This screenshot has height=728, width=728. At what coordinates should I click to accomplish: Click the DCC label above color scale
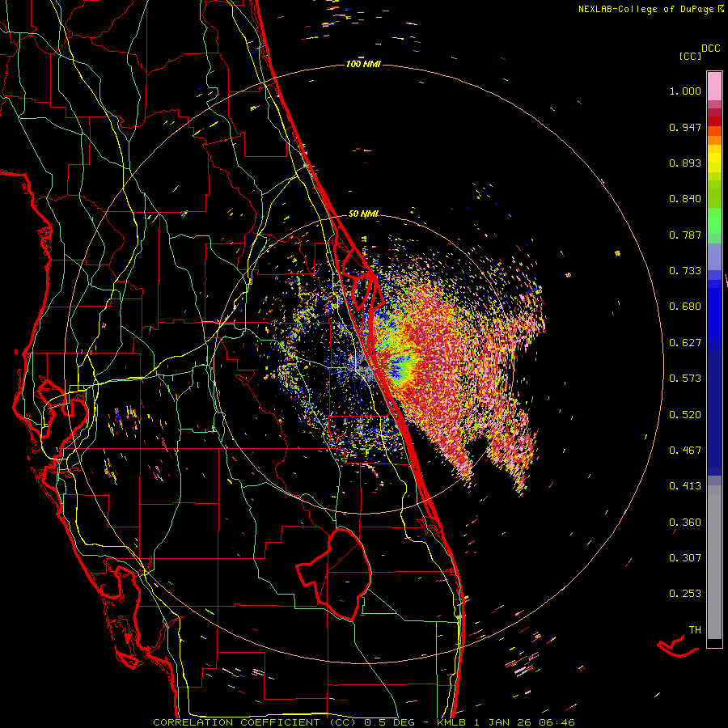tap(710, 49)
